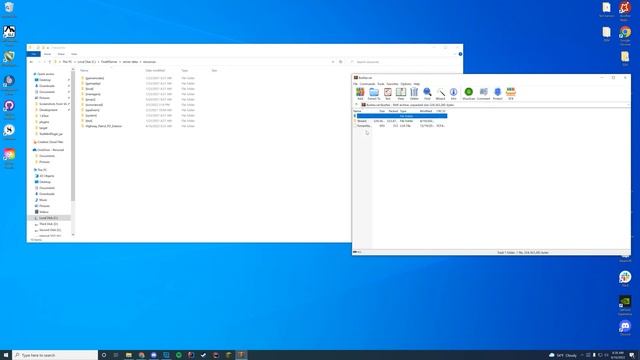
Task: Open File Explorer from the taskbar
Action: click(x=129, y=355)
